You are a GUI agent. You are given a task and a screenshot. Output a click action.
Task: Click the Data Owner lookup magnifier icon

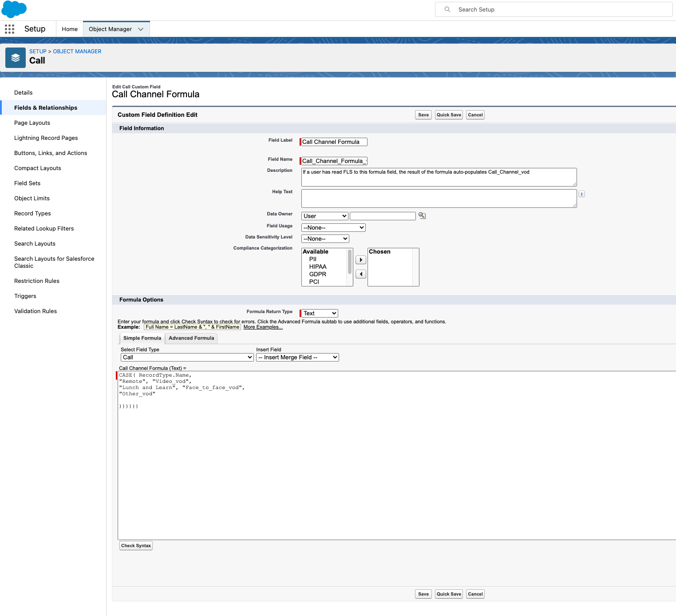click(422, 216)
